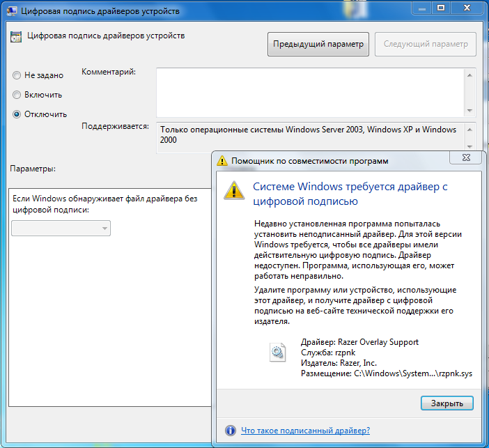Screen dimensions: 489x448
Task: Click the "Закрыть" button
Action: pyautogui.click(x=447, y=403)
